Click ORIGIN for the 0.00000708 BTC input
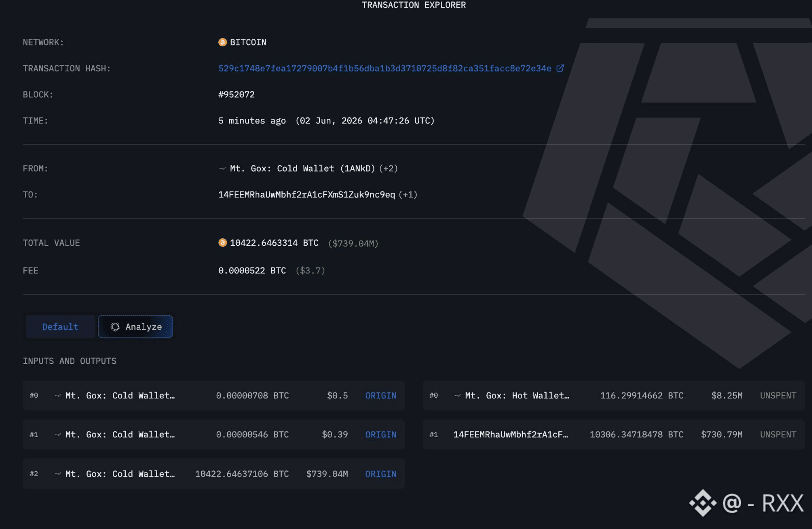 [x=381, y=395]
